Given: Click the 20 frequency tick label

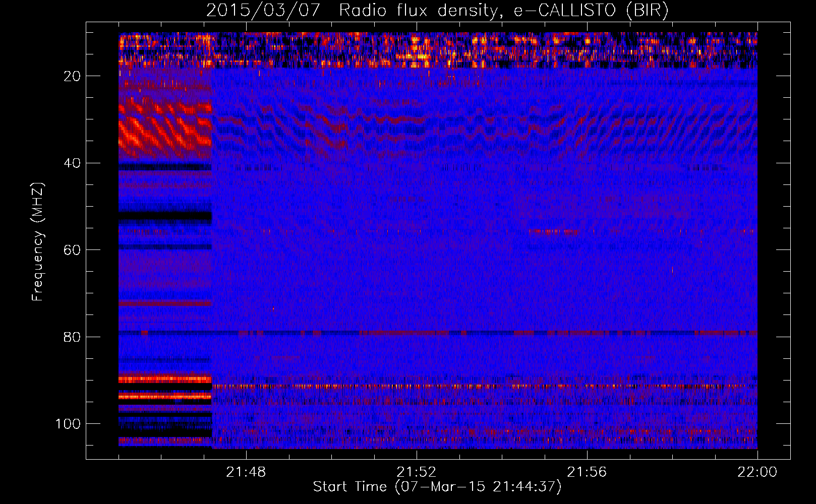Looking at the screenshot, I should [72, 76].
